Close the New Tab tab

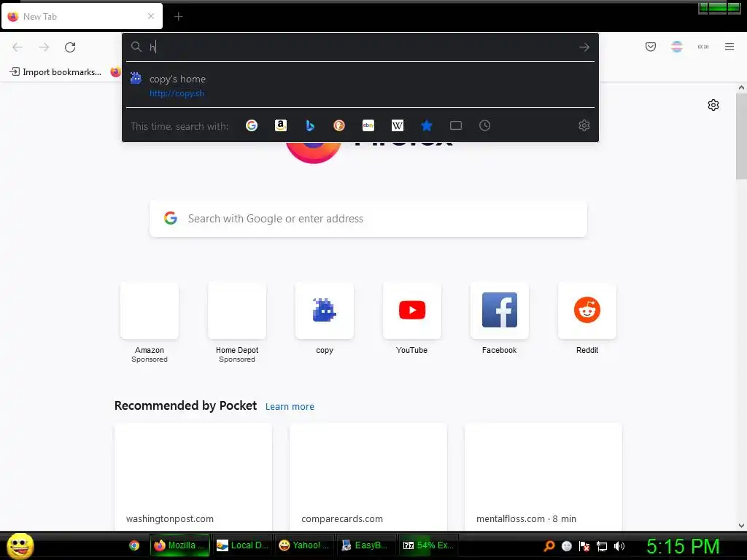151,16
